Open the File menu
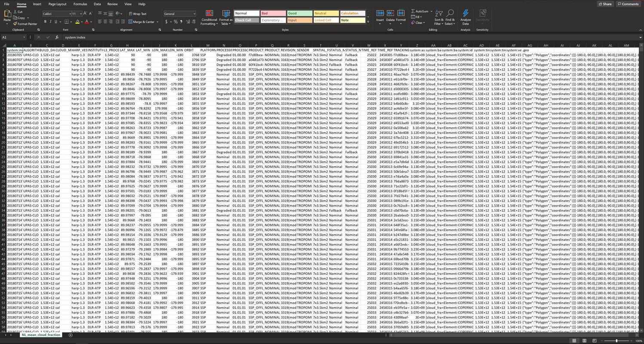Screen dimensions: 644x344 (6, 4)
